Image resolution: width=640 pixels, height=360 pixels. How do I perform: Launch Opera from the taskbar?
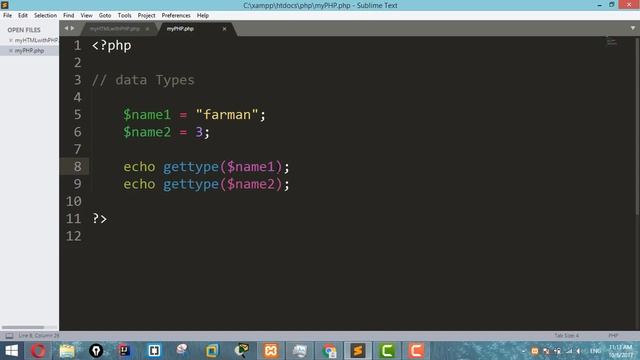(39, 351)
